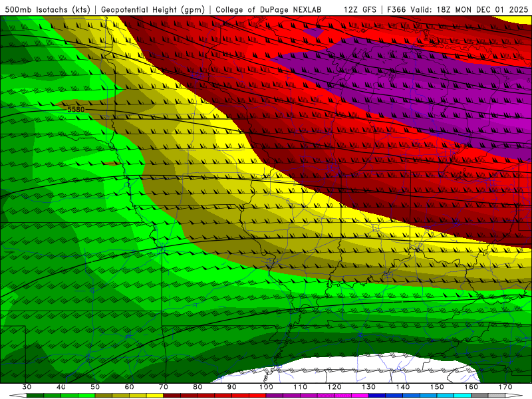This screenshot has width=532, height=399.
Task: Click the "College of DuPage NEXLAB" label
Action: [x=268, y=9]
